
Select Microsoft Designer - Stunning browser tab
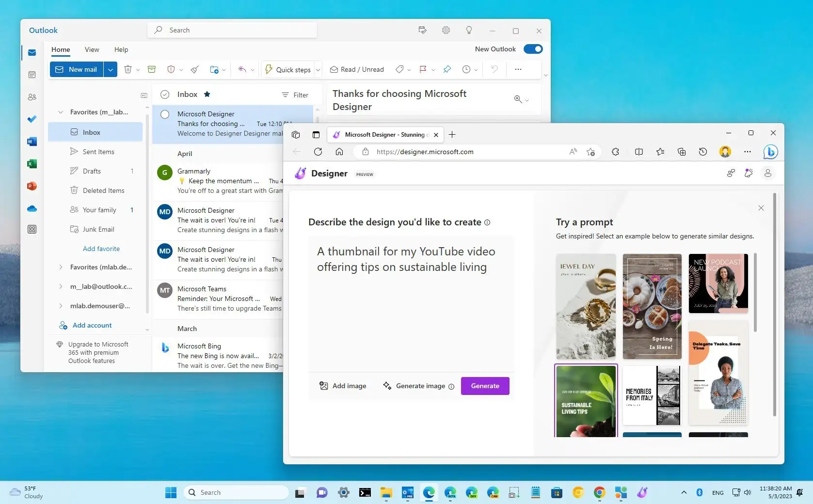(x=386, y=135)
